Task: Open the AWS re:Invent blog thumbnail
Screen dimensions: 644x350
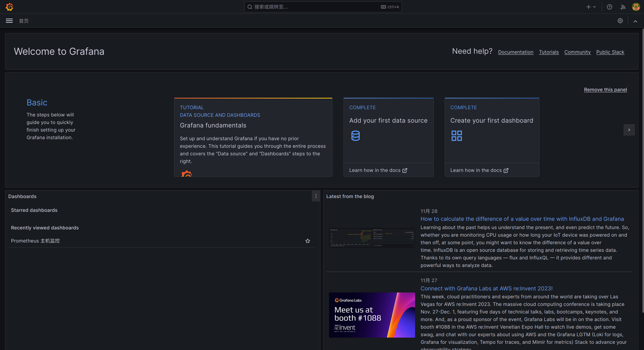Action: (372, 315)
